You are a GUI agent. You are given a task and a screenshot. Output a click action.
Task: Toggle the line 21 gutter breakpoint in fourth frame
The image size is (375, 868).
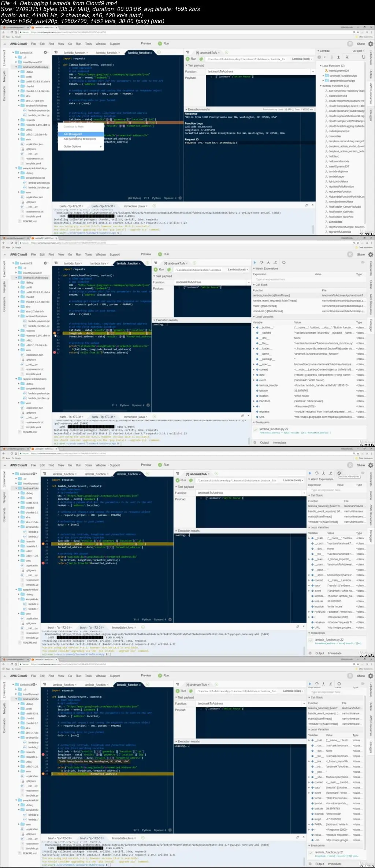[43, 754]
